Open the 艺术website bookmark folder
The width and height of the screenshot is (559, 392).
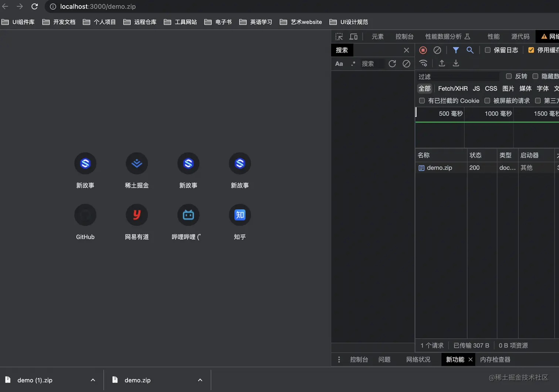click(301, 22)
